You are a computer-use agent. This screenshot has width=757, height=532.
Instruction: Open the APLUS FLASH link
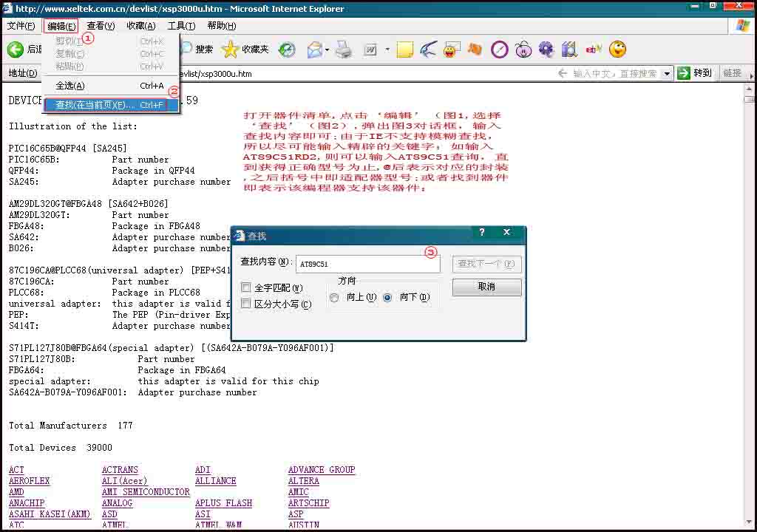tap(223, 503)
